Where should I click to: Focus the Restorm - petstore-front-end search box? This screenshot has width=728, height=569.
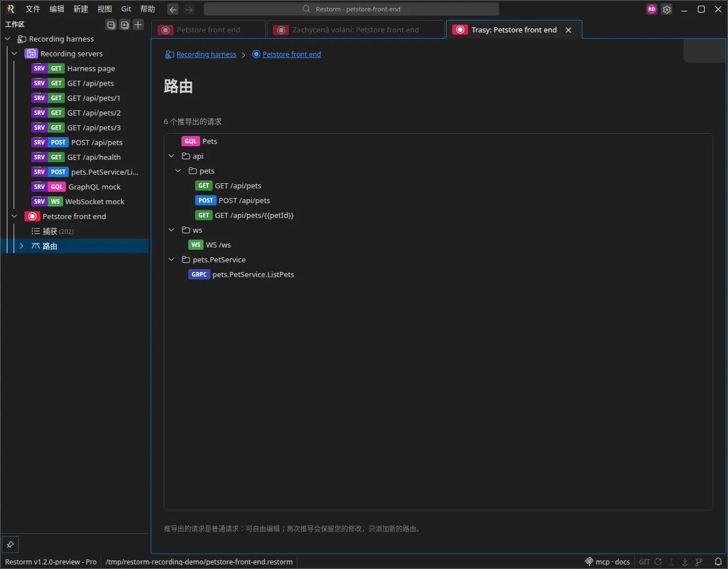coord(351,9)
